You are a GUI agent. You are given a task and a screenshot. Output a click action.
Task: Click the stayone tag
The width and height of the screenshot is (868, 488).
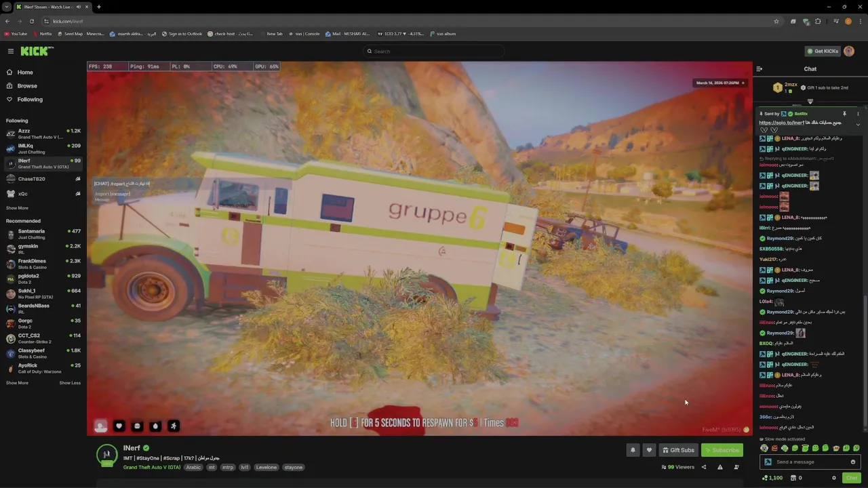(x=293, y=467)
